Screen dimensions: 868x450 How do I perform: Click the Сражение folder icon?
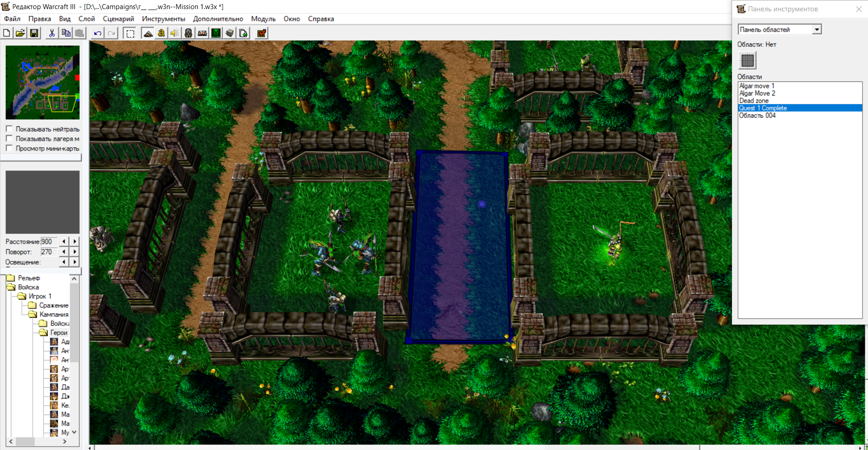tap(32, 305)
